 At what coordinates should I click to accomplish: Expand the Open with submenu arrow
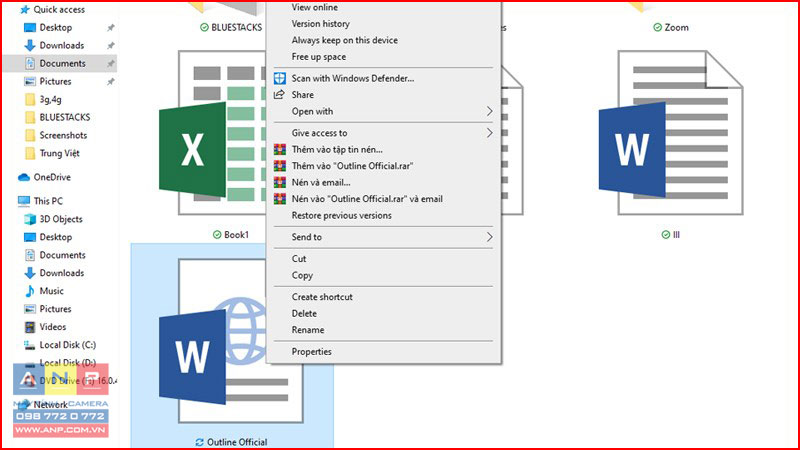(489, 111)
